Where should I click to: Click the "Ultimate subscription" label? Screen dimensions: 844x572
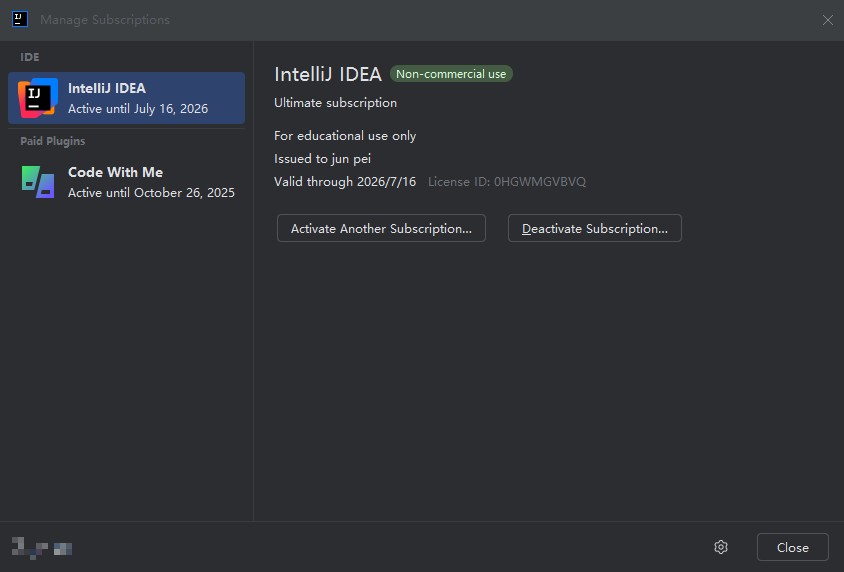[335, 103]
